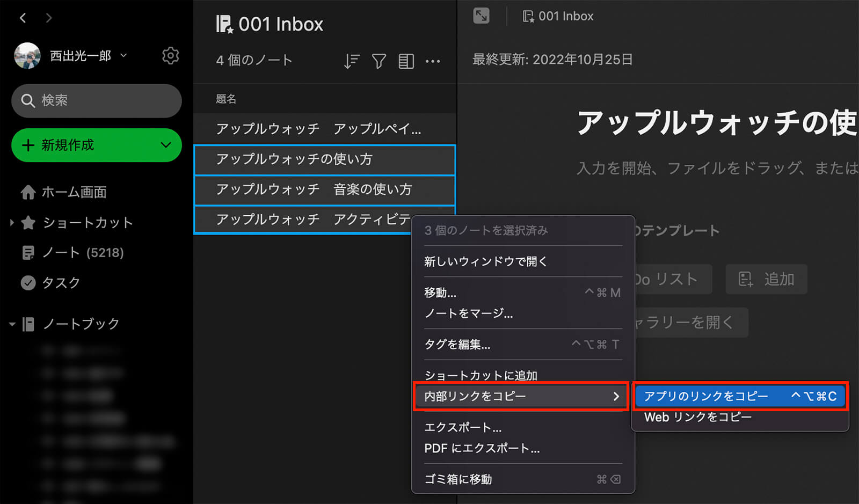The width and height of the screenshot is (859, 504).
Task: Click the 題名 column header
Action: coord(226,99)
